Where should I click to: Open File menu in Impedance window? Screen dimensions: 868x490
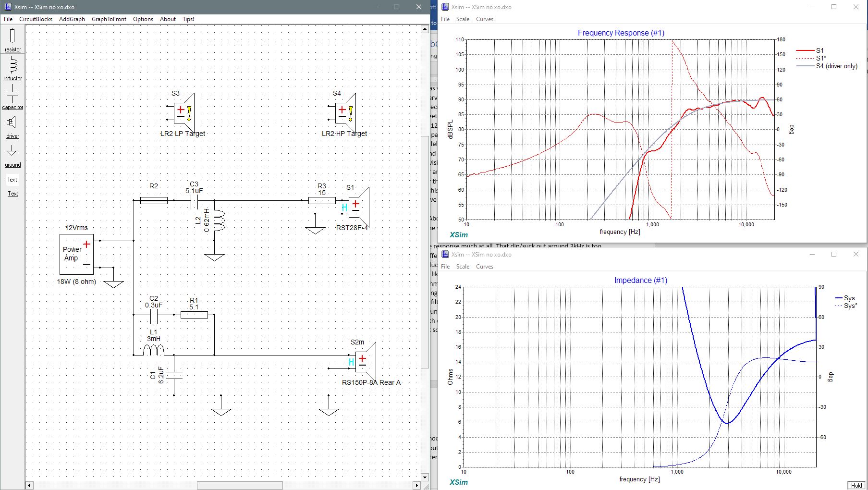445,267
